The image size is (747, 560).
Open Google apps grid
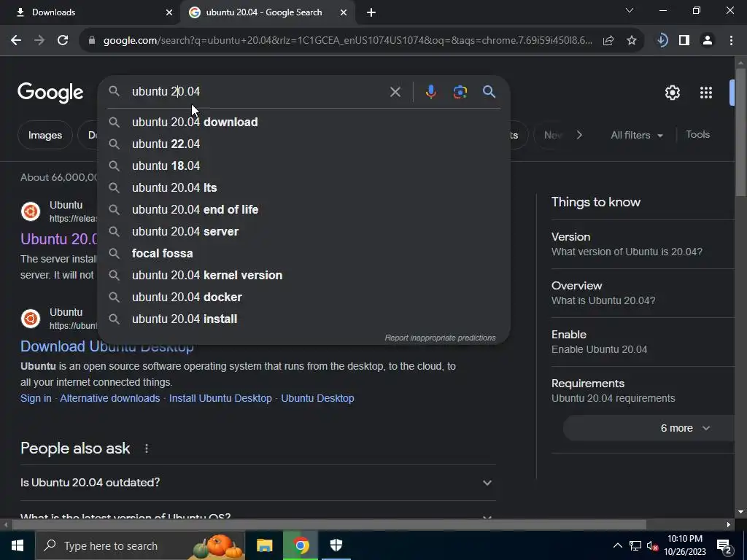(706, 93)
